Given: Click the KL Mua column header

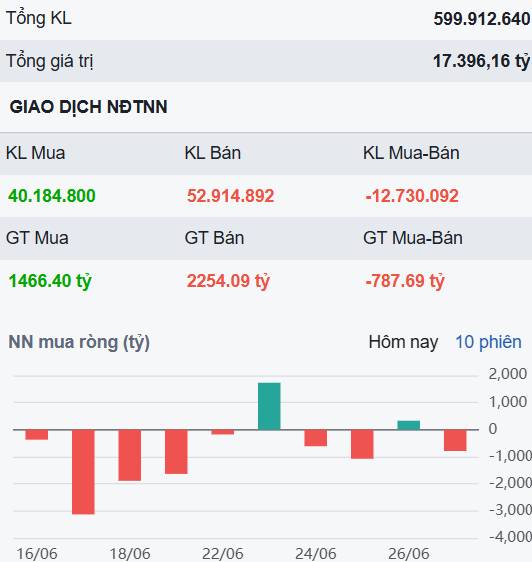Looking at the screenshot, I should (35, 153).
